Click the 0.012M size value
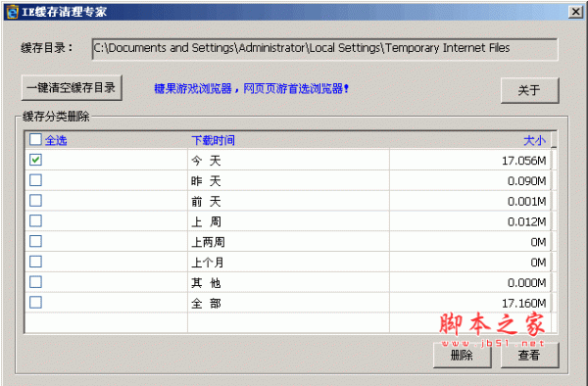The width and height of the screenshot is (588, 386). 527,221
